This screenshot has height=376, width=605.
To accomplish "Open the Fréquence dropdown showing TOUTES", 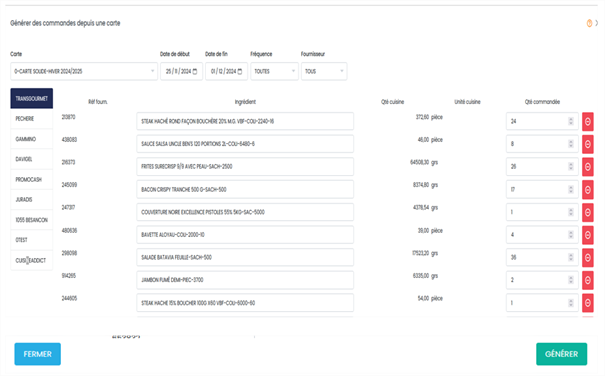I will pyautogui.click(x=274, y=71).
